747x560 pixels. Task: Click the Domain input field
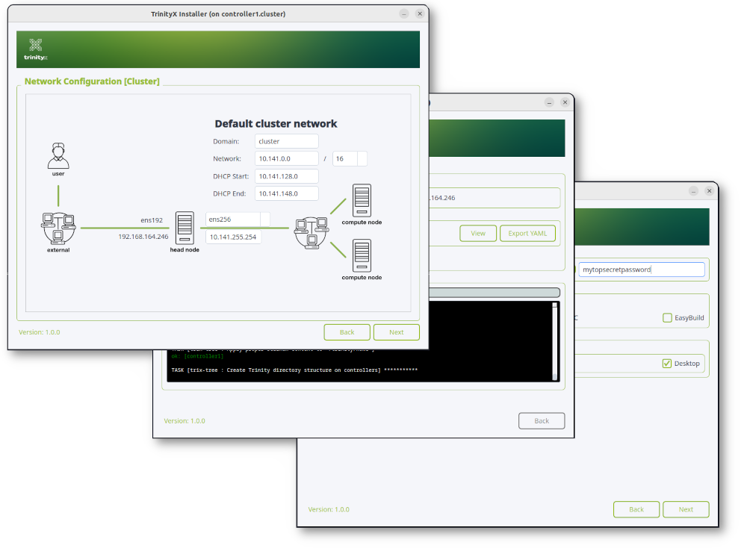[x=287, y=141]
